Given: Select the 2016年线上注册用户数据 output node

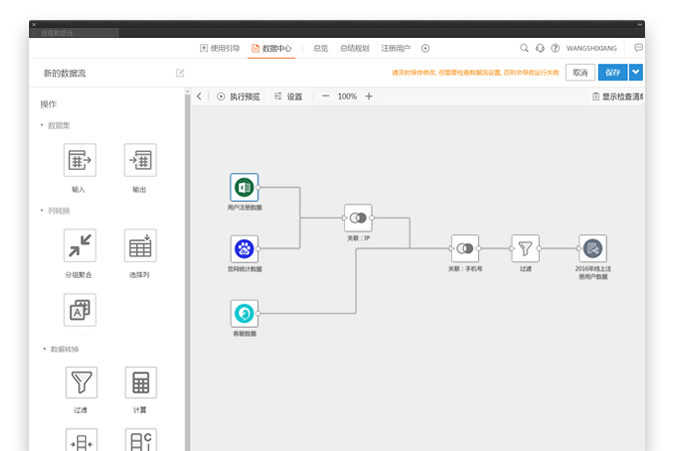Looking at the screenshot, I should 592,248.
